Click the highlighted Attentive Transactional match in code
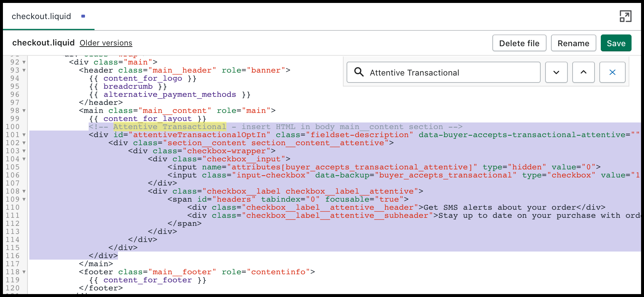The image size is (644, 297). (x=170, y=127)
